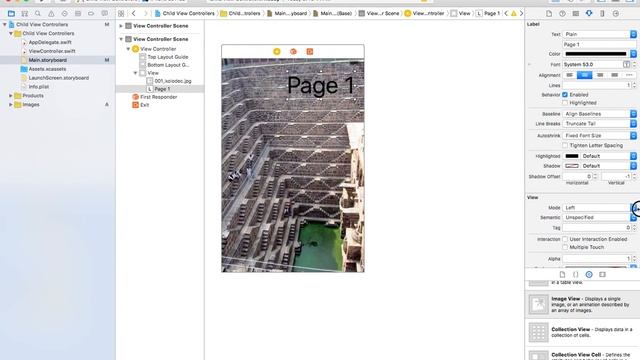Select Assets.xcassets in navigator
Viewport: 640px width, 360px height.
point(47,69)
